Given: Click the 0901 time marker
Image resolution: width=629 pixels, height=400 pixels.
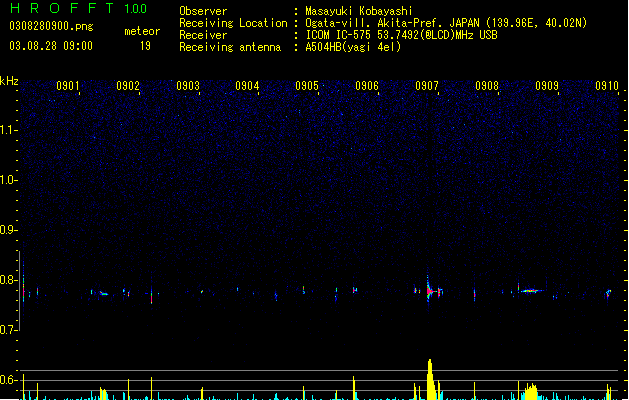Looking at the screenshot, I should click(68, 86).
